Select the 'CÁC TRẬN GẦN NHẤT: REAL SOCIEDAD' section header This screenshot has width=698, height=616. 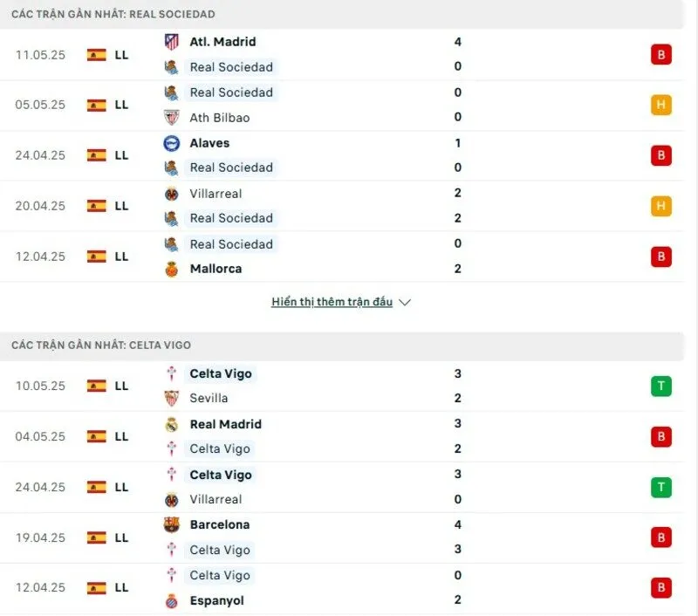click(x=112, y=14)
